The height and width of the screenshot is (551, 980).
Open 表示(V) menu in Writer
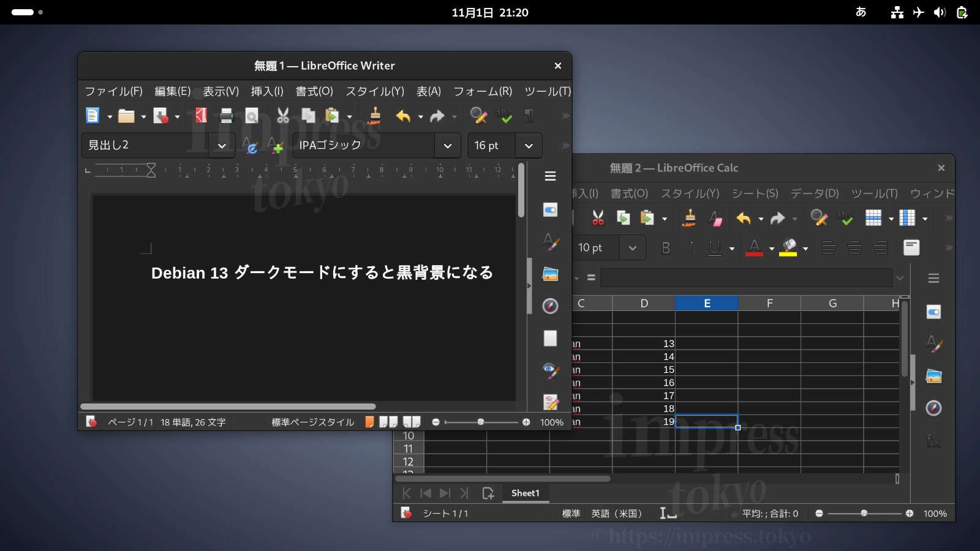pos(221,91)
